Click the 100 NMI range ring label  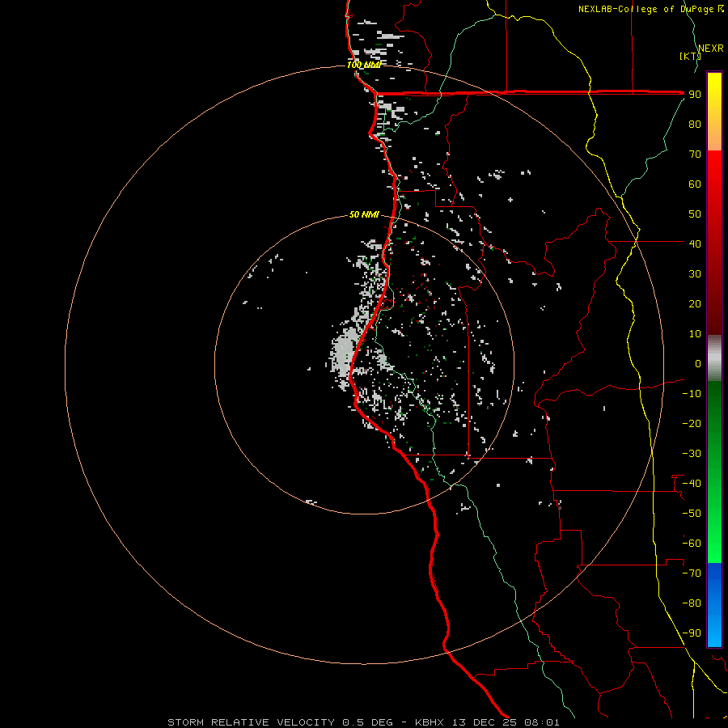[x=364, y=65]
